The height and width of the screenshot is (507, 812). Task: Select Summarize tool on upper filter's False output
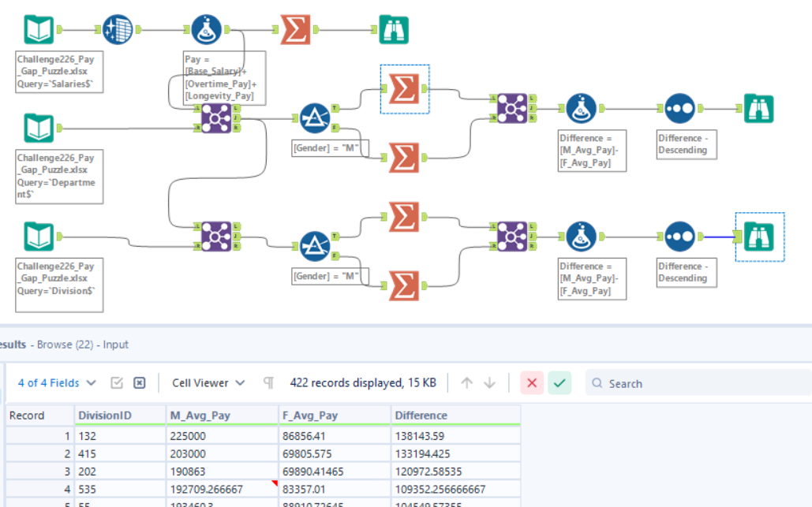[x=404, y=158]
